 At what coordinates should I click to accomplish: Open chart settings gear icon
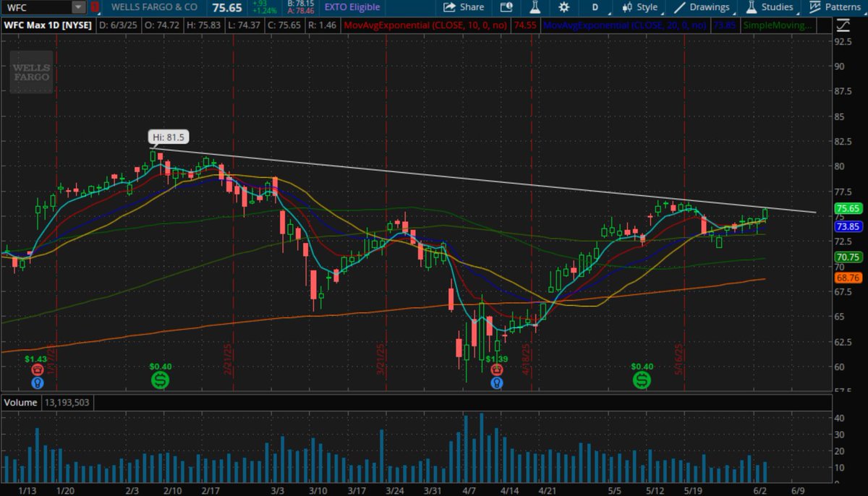click(564, 7)
